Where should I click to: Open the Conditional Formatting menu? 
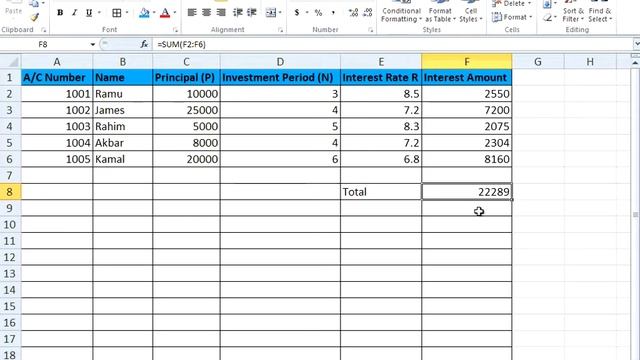(401, 12)
